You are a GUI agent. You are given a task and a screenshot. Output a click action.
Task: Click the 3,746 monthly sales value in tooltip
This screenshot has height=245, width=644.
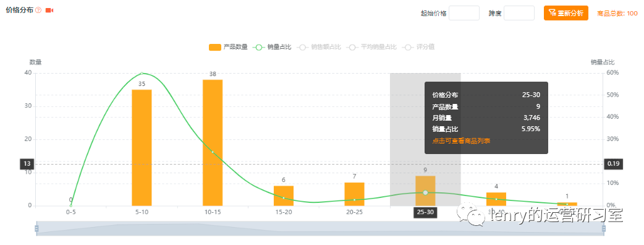point(532,118)
